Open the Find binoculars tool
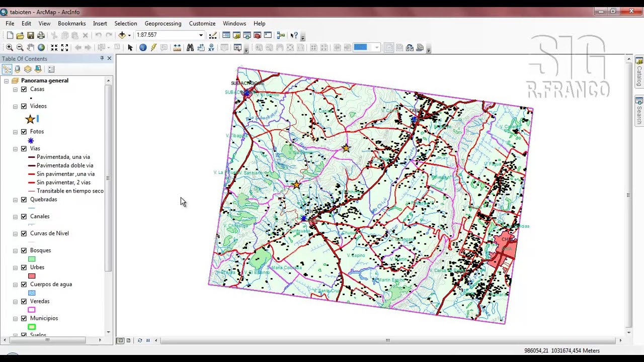The width and height of the screenshot is (644, 362). click(x=190, y=47)
